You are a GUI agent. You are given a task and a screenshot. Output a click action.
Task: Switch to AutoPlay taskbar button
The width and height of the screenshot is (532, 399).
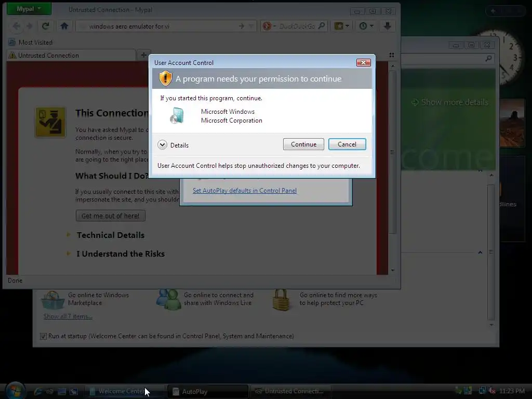[208, 391]
